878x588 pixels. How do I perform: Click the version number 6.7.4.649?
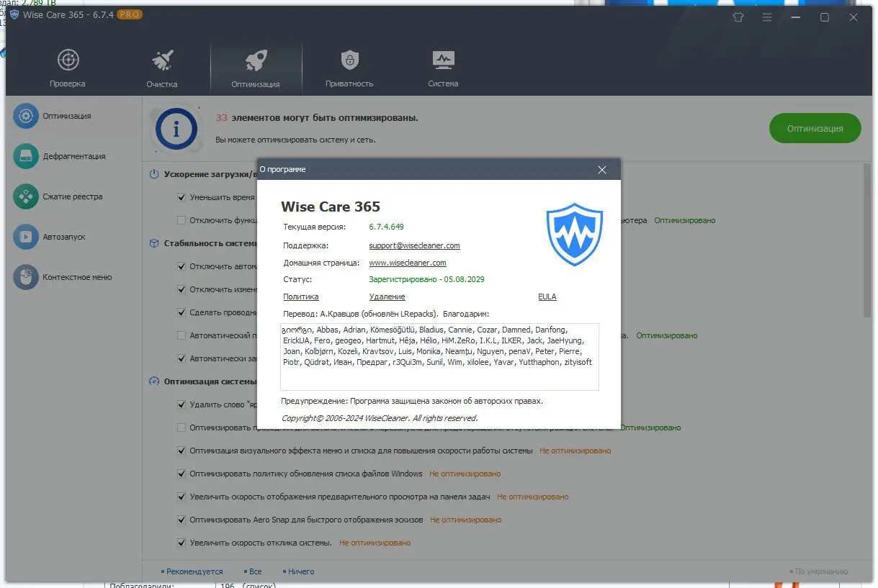[x=386, y=227]
